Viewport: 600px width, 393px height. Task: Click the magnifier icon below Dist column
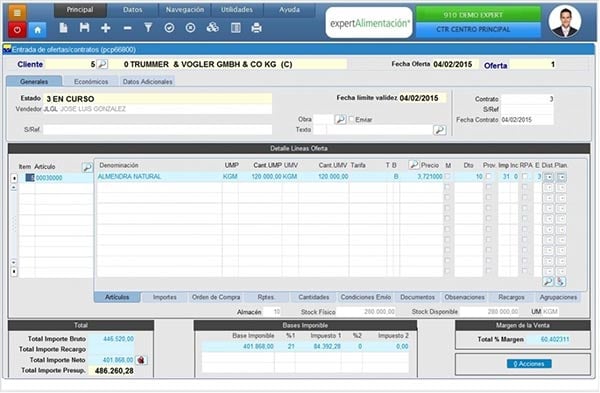click(x=548, y=282)
